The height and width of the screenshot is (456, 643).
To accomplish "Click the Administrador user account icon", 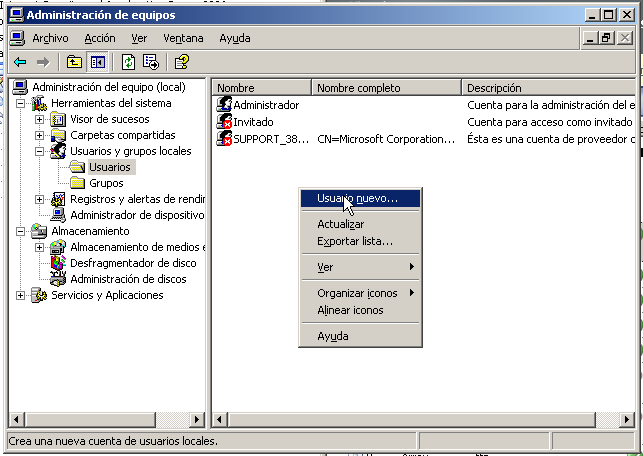I will tap(224, 105).
